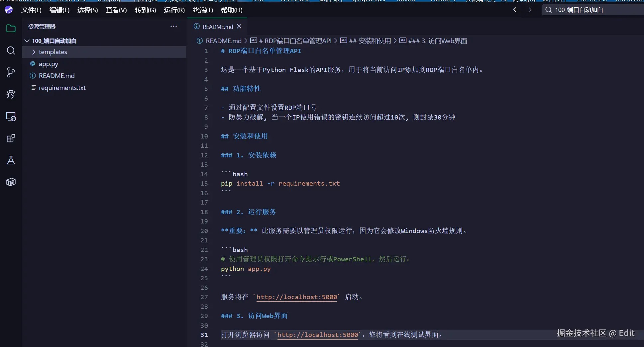
Task: Open the Run and Debug bug icon
Action: pos(11,94)
